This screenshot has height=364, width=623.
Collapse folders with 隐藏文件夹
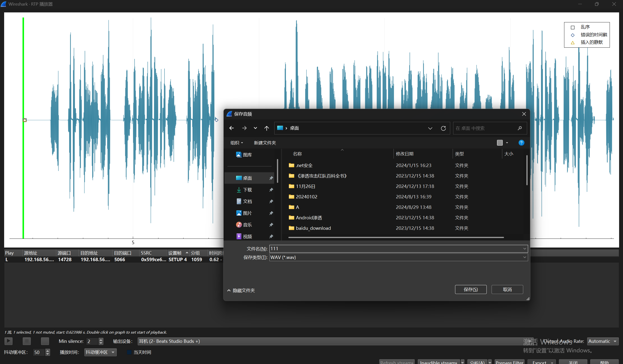[x=241, y=290]
